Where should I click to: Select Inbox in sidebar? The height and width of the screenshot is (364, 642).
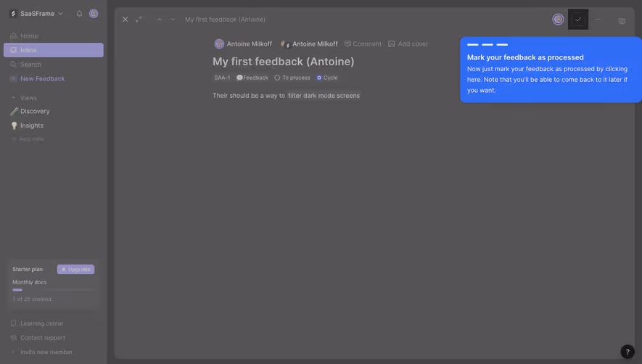click(x=54, y=50)
